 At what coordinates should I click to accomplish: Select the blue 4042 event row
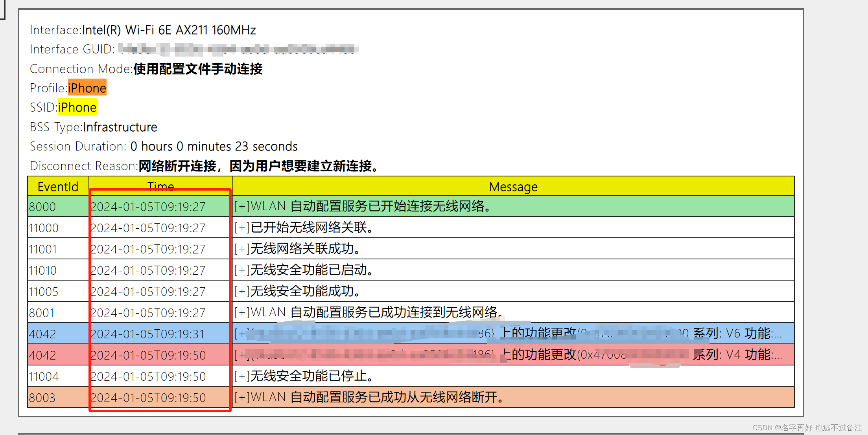(x=42, y=334)
